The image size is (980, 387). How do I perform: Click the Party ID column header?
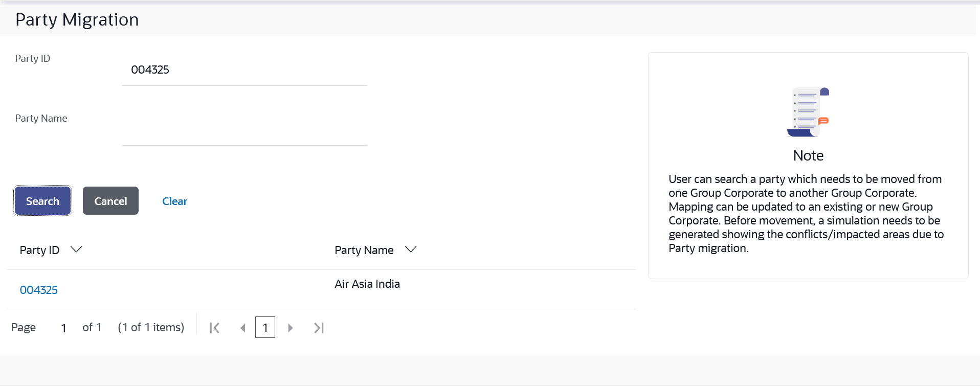click(39, 250)
